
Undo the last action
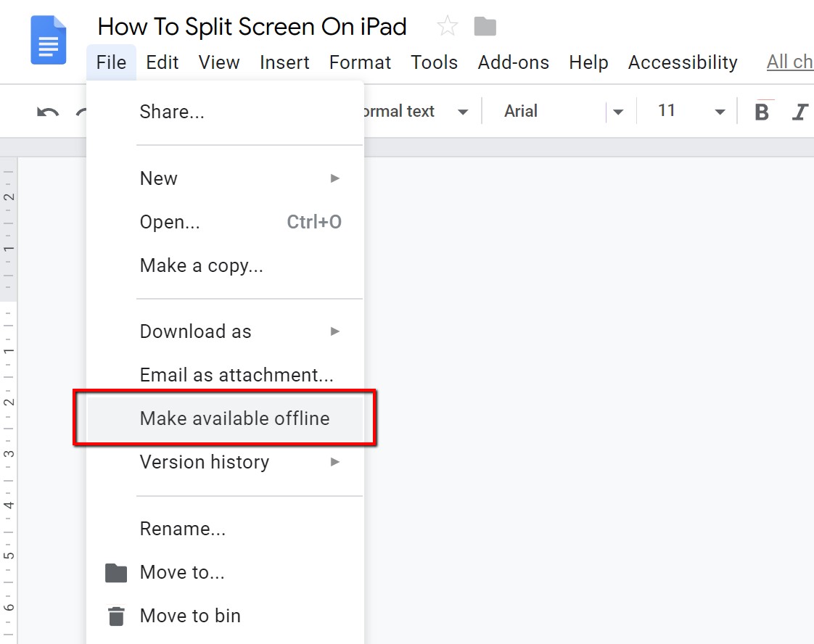pos(46,111)
